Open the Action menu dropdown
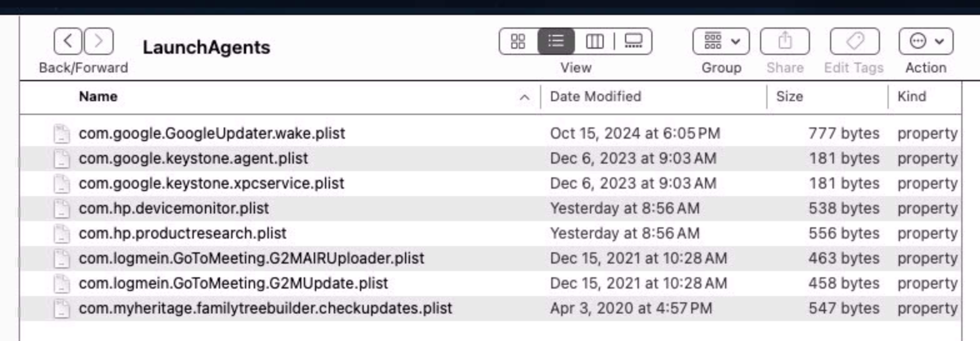980x341 pixels. click(926, 42)
